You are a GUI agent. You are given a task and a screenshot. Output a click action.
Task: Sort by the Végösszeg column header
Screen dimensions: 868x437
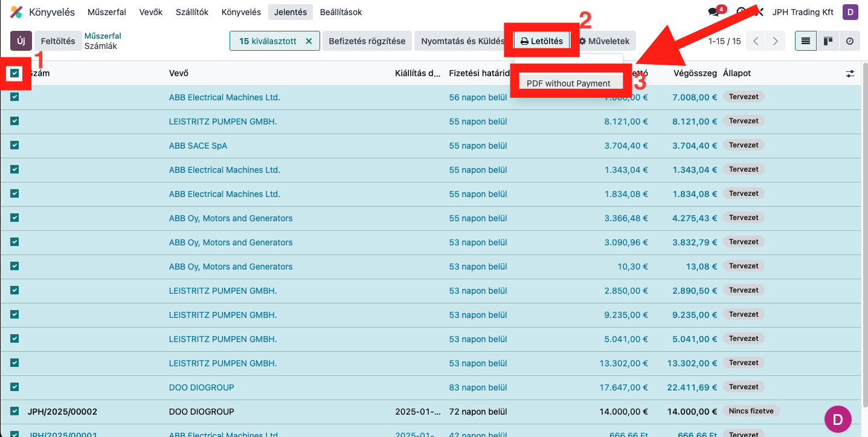click(x=695, y=73)
